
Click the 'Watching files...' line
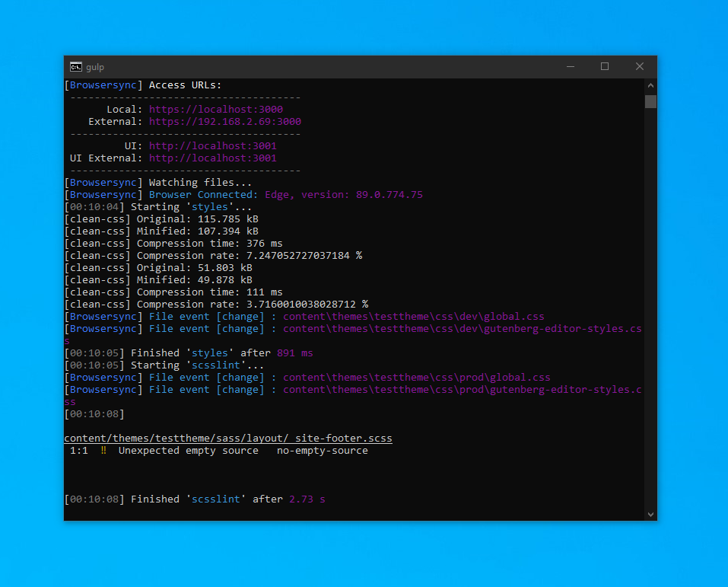pyautogui.click(x=158, y=183)
